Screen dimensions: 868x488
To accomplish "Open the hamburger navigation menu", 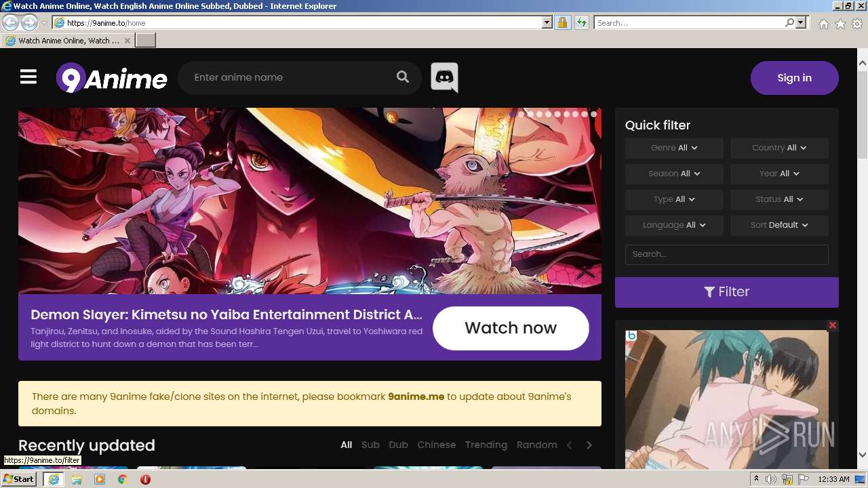I will (x=28, y=77).
